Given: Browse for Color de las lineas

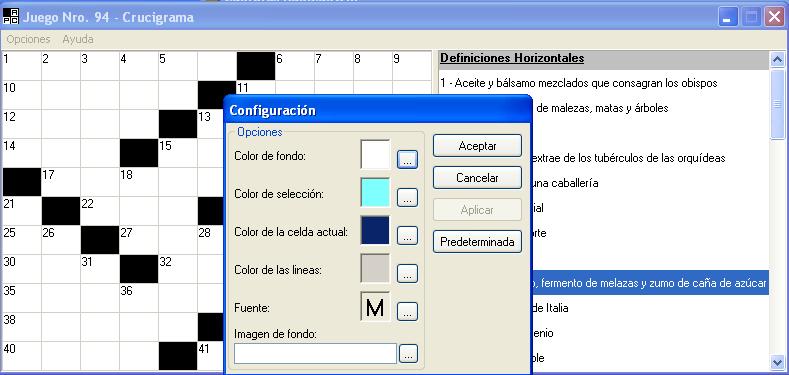Looking at the screenshot, I should click(x=408, y=273).
